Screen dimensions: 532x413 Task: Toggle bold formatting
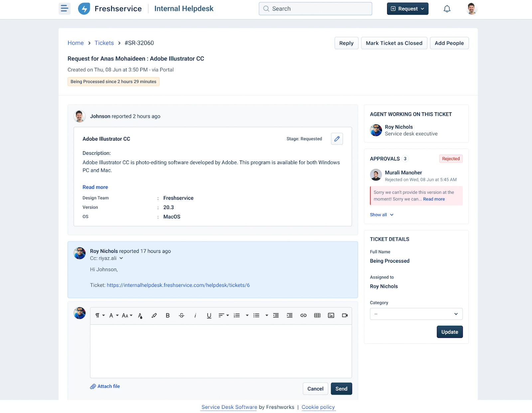pos(168,315)
